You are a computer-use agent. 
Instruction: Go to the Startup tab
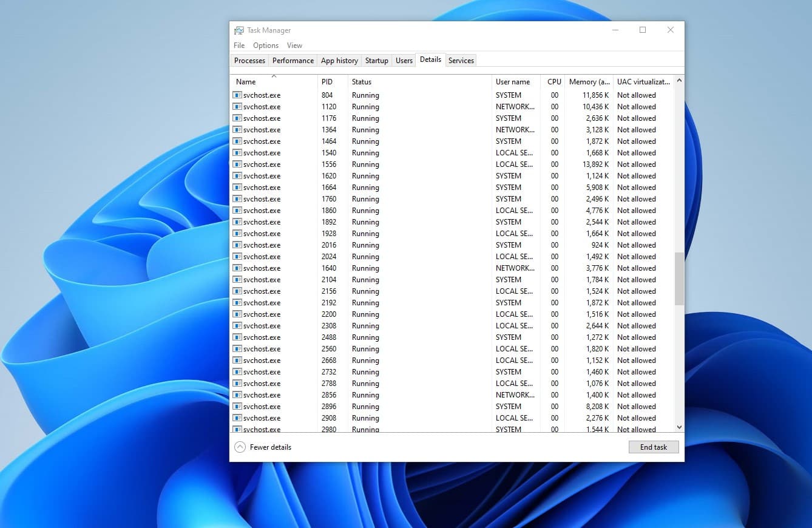tap(376, 61)
